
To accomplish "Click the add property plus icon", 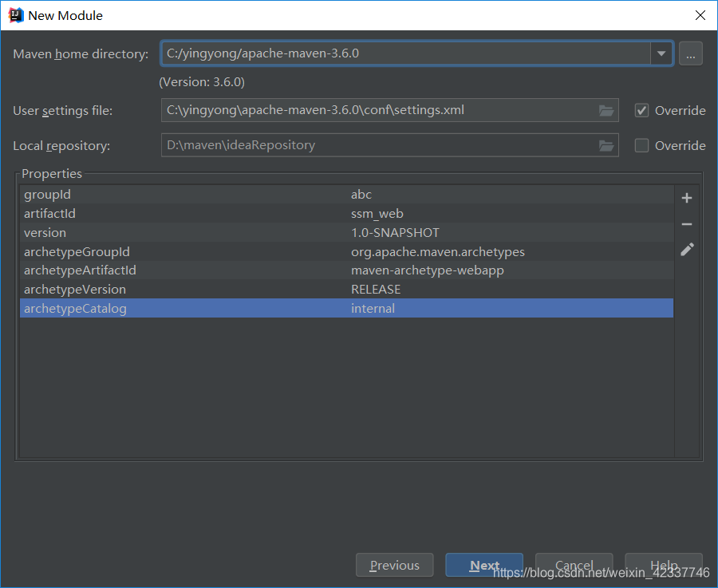I will coord(686,198).
